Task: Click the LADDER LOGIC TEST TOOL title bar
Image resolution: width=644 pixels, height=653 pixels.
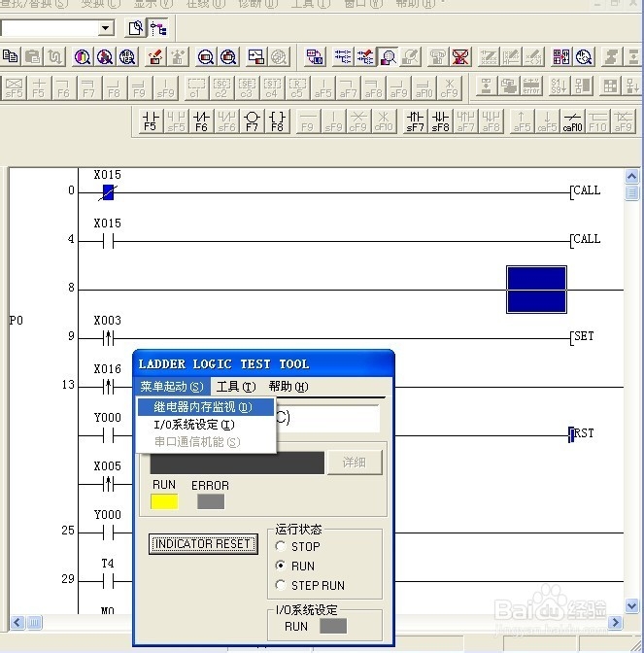Action: pyautogui.click(x=263, y=363)
